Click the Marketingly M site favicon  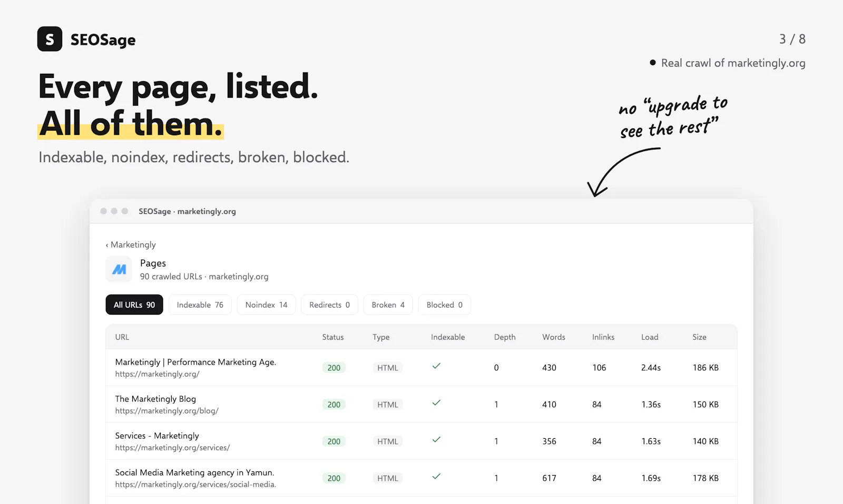click(119, 269)
